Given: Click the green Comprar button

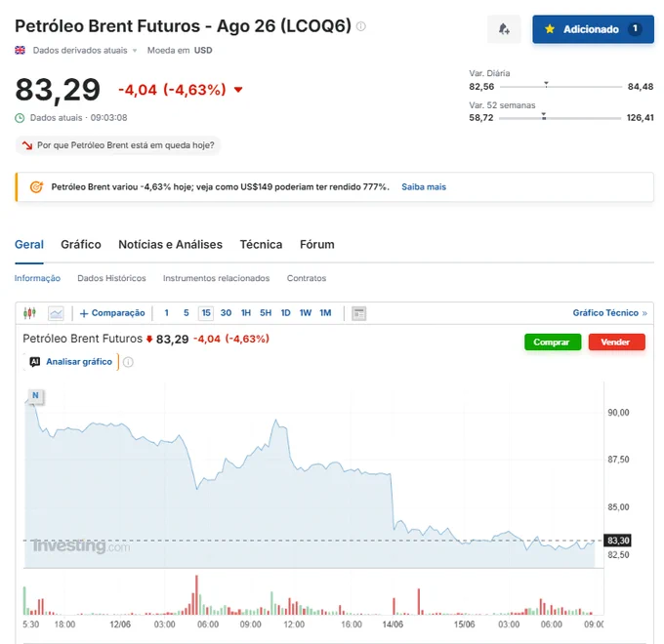Looking at the screenshot, I should point(553,342).
